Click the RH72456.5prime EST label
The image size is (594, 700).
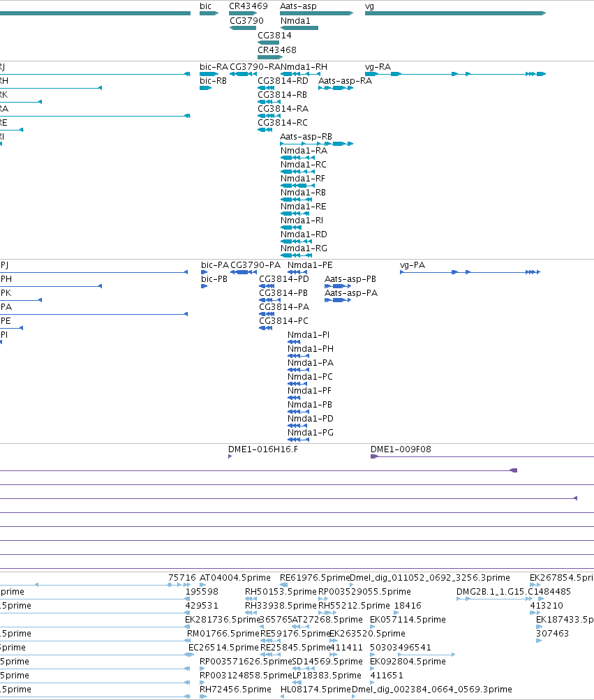[x=235, y=690]
